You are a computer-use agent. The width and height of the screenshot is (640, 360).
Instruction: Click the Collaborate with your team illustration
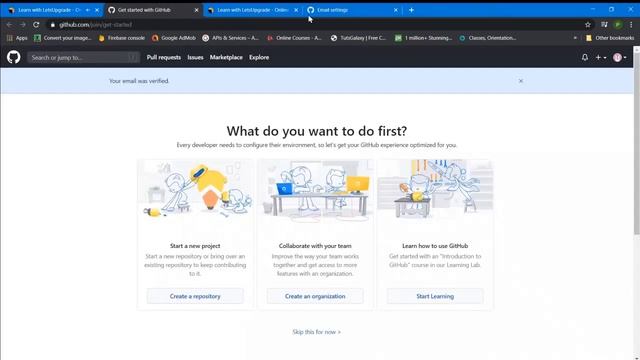pos(315,191)
